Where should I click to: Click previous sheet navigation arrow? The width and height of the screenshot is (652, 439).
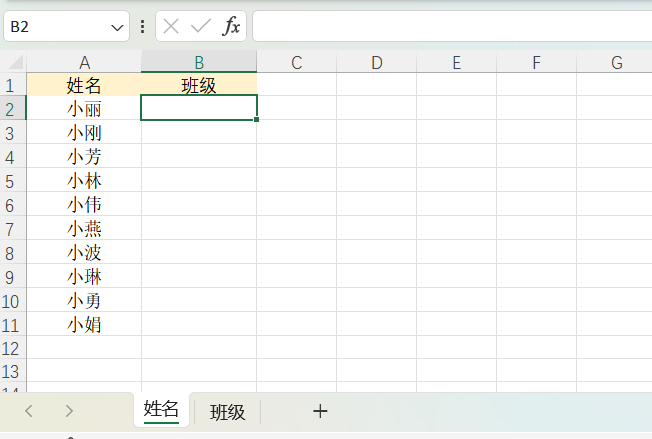click(x=29, y=411)
